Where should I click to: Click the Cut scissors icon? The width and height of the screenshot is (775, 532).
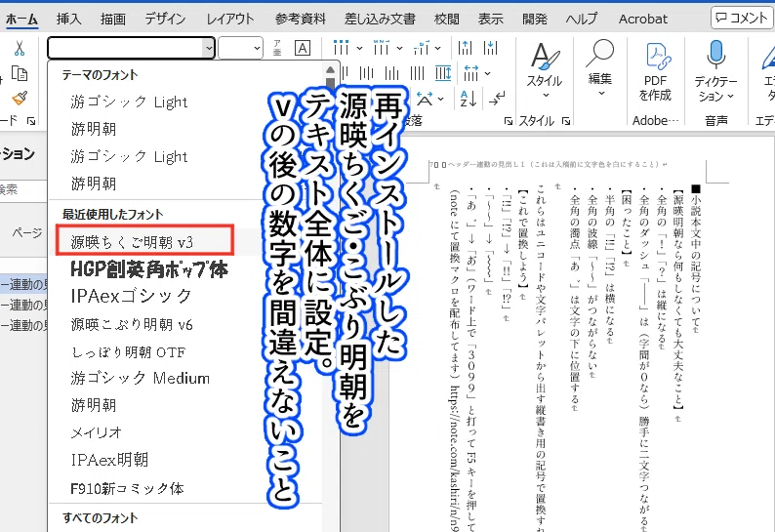(x=20, y=48)
